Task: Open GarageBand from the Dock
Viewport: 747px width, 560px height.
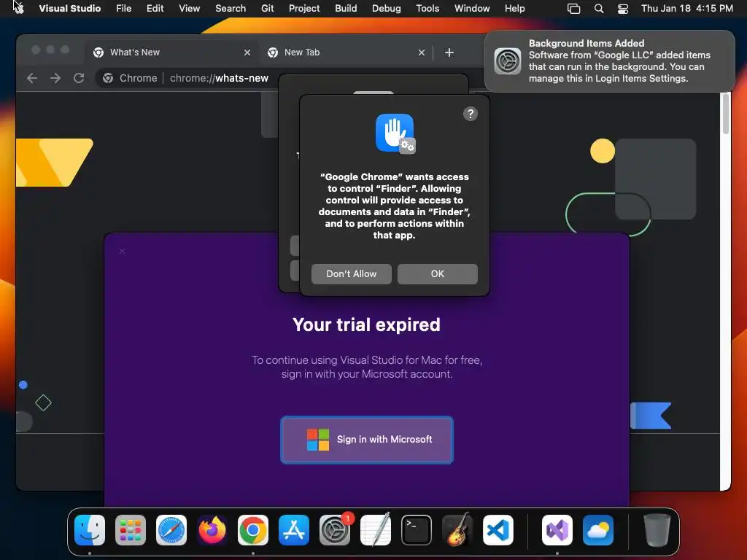Action: [x=457, y=530]
